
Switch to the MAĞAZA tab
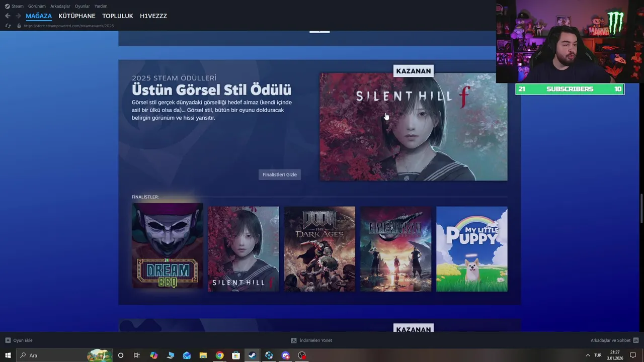pos(39,16)
